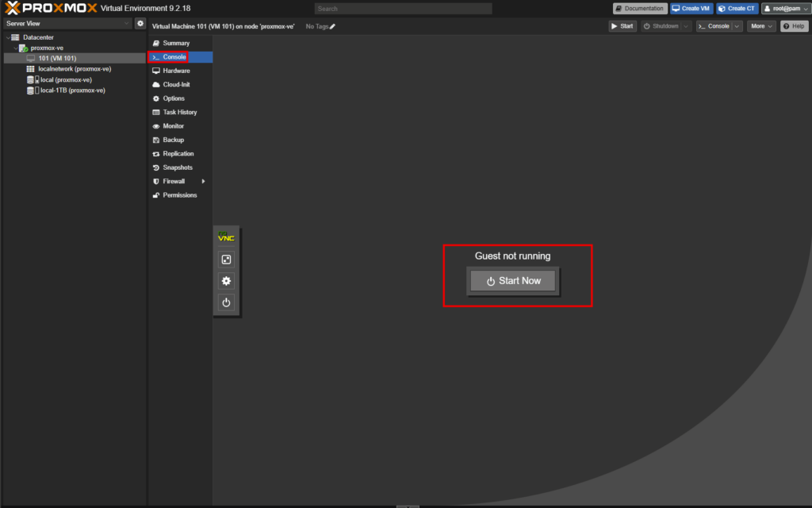The image size is (812, 508).
Task: Click the VM 101 monitor icon
Action: click(x=31, y=58)
